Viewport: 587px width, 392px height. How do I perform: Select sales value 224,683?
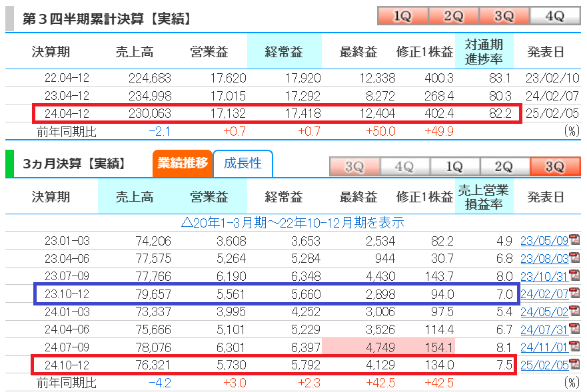click(150, 78)
